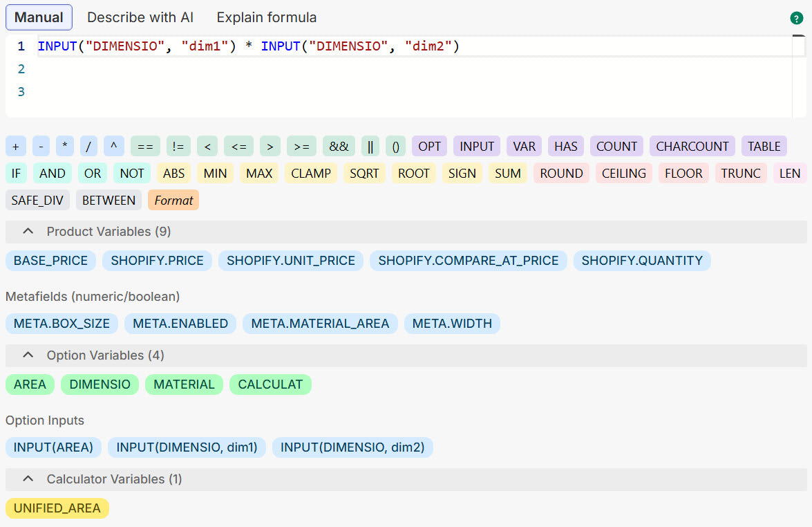Insert the OPT function

click(x=429, y=147)
